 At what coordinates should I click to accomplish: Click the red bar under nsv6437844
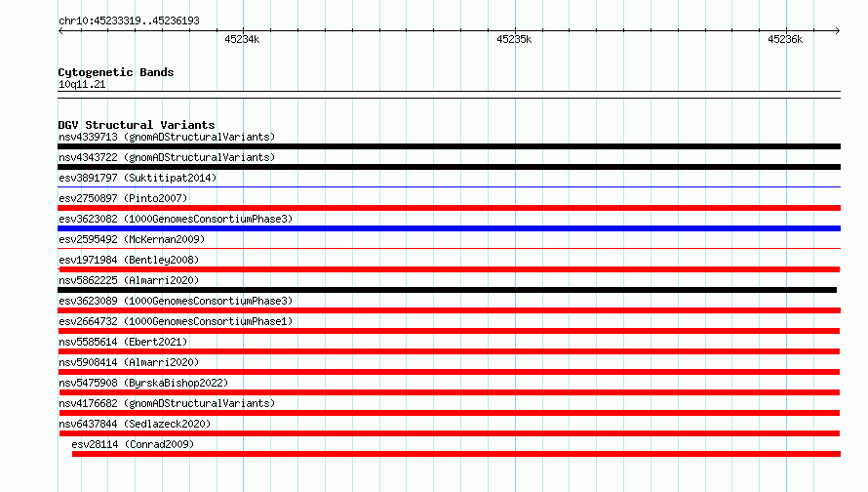pyautogui.click(x=449, y=433)
